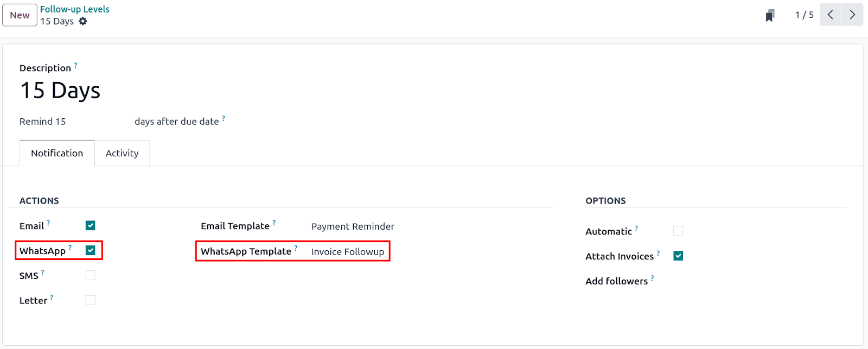Click the New record button
This screenshot has width=868, height=349.
20,15
